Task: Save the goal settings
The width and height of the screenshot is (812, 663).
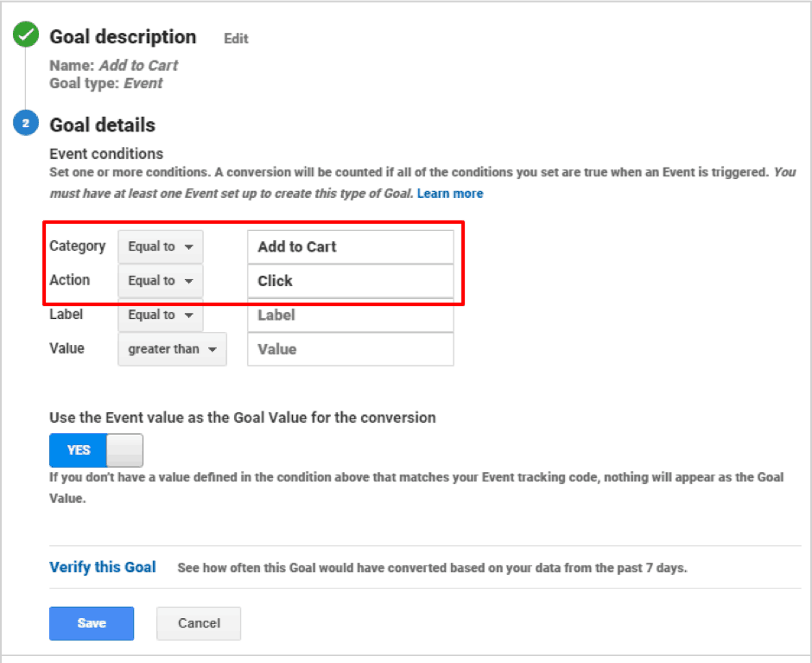Action: tap(92, 623)
